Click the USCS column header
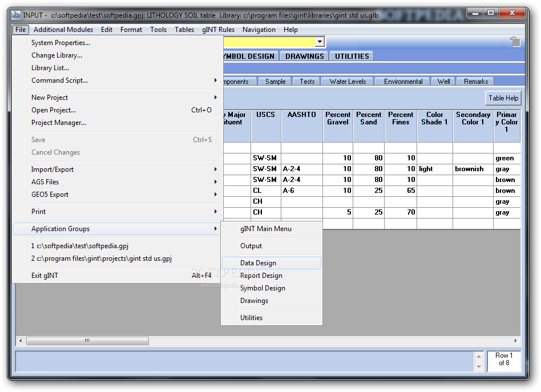541x392 pixels. click(266, 126)
